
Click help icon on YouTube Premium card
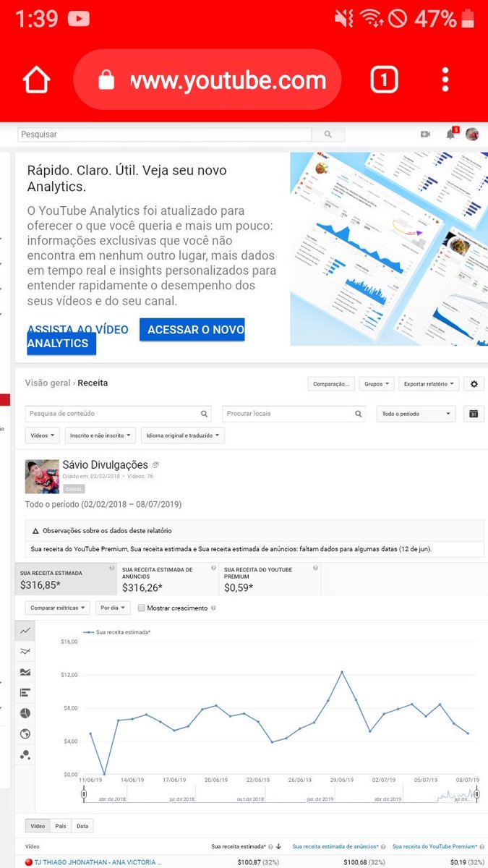coord(315,569)
